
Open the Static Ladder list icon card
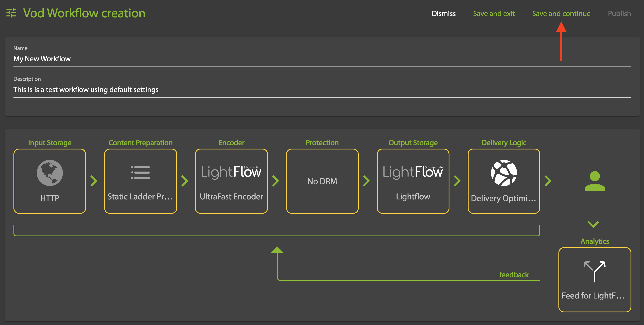coord(140,173)
